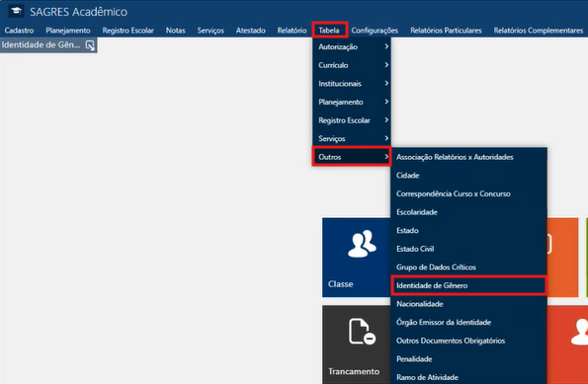Viewport: 588px width, 384px height.
Task: Select Associação Relatórios x Autoridades
Action: pos(468,157)
